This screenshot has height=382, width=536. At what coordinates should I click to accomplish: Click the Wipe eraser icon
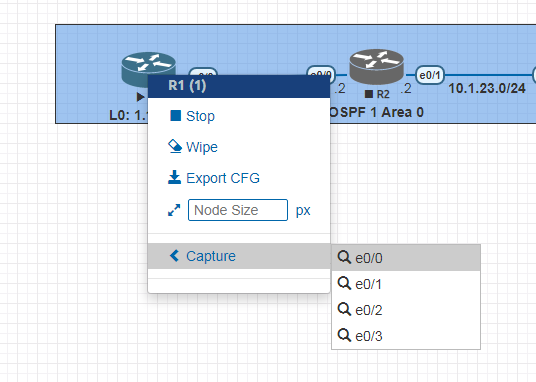[175, 146]
